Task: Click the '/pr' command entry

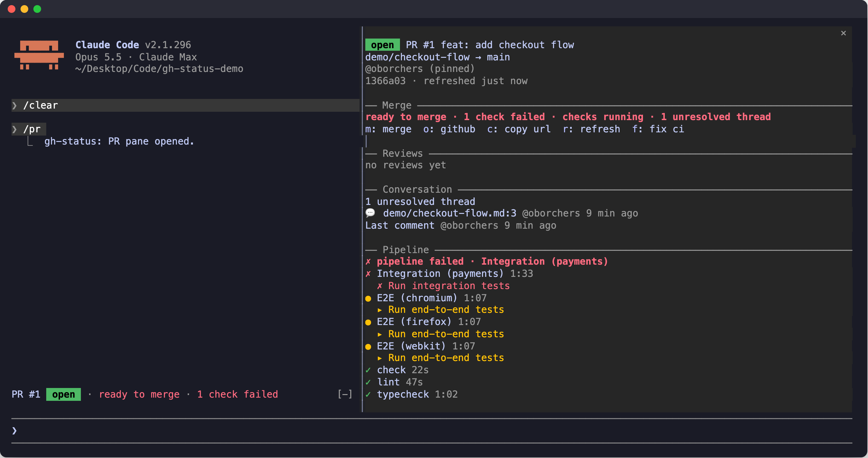Action: click(x=29, y=129)
